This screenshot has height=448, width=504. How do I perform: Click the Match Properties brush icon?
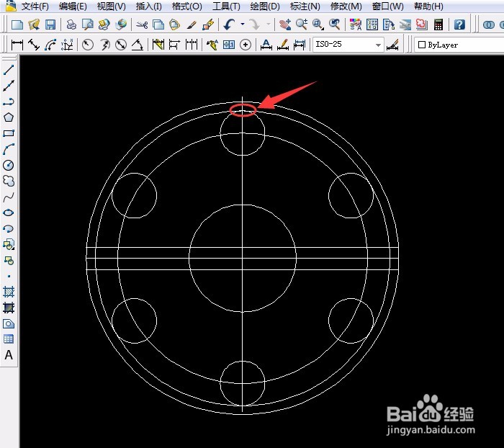[x=192, y=24]
